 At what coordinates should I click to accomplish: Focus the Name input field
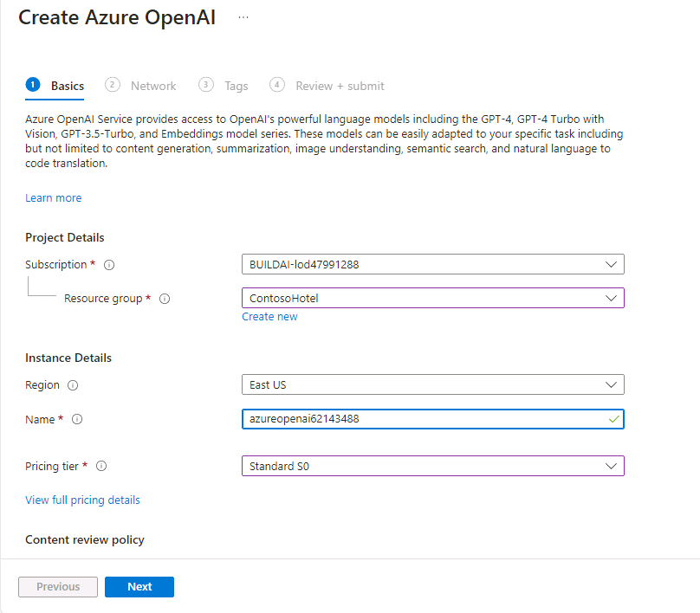pyautogui.click(x=433, y=419)
